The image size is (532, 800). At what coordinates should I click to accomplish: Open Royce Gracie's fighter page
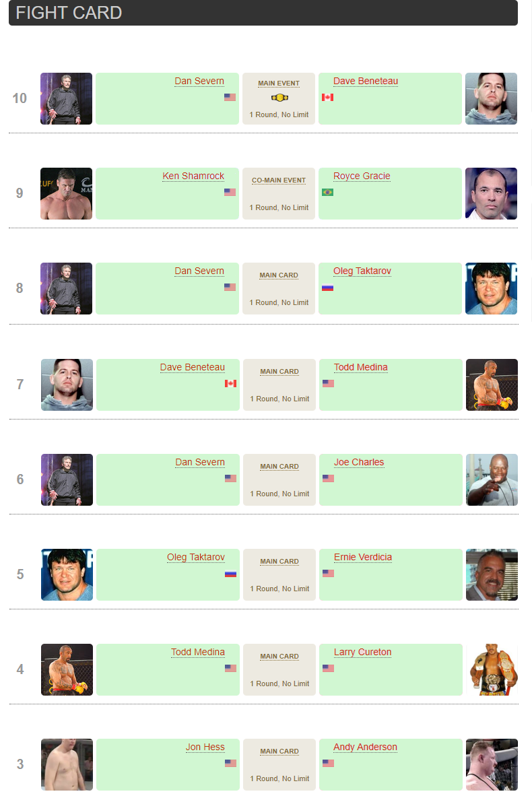point(362,176)
